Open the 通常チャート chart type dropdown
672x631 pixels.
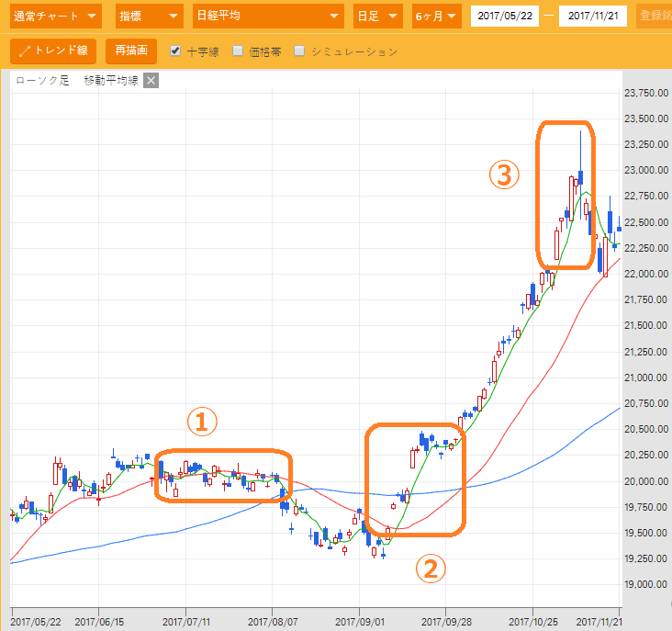click(x=55, y=17)
